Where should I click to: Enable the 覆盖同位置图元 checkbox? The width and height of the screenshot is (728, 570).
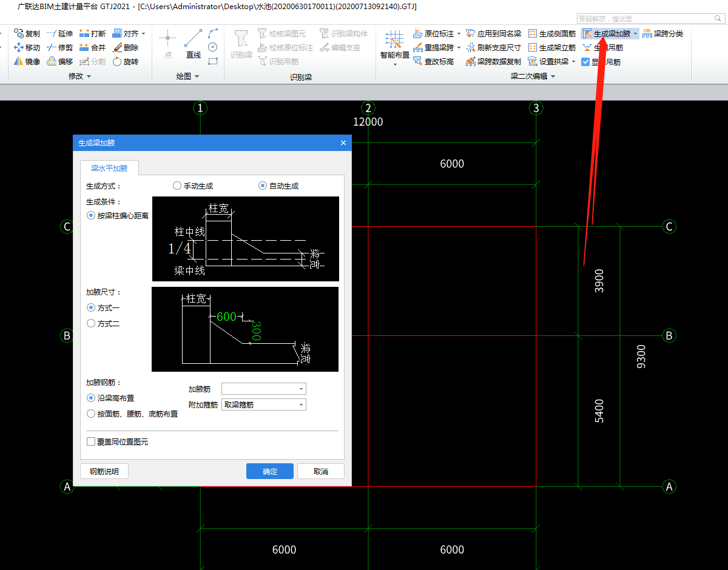92,442
